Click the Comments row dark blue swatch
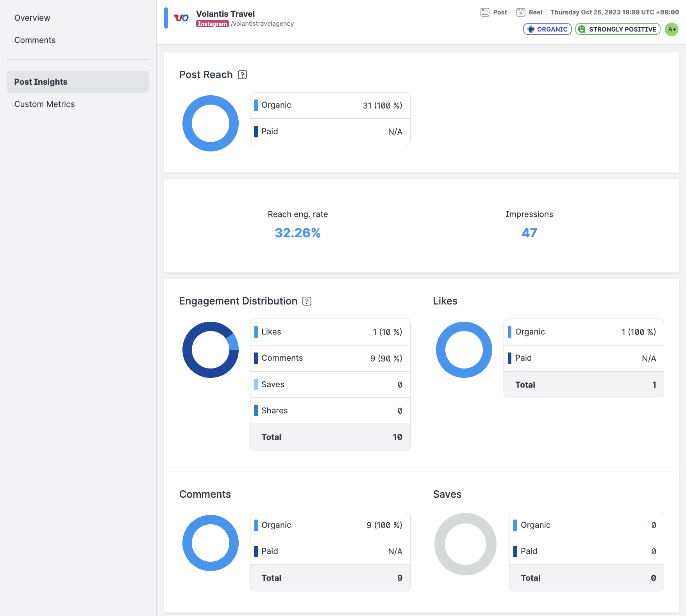 coord(256,358)
